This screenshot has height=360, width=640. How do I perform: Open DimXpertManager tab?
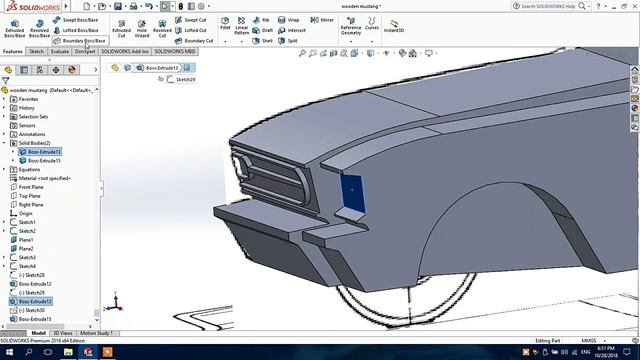pyautogui.click(x=56, y=70)
